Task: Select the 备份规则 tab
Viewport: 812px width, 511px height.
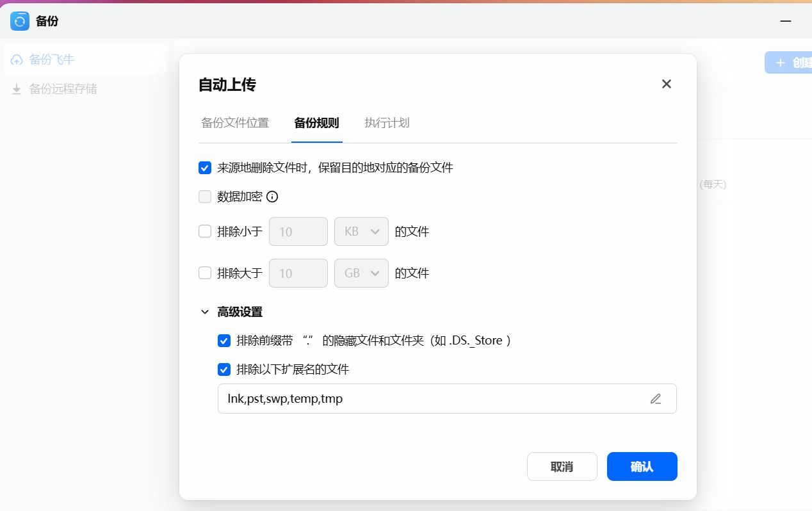Action: pos(316,123)
